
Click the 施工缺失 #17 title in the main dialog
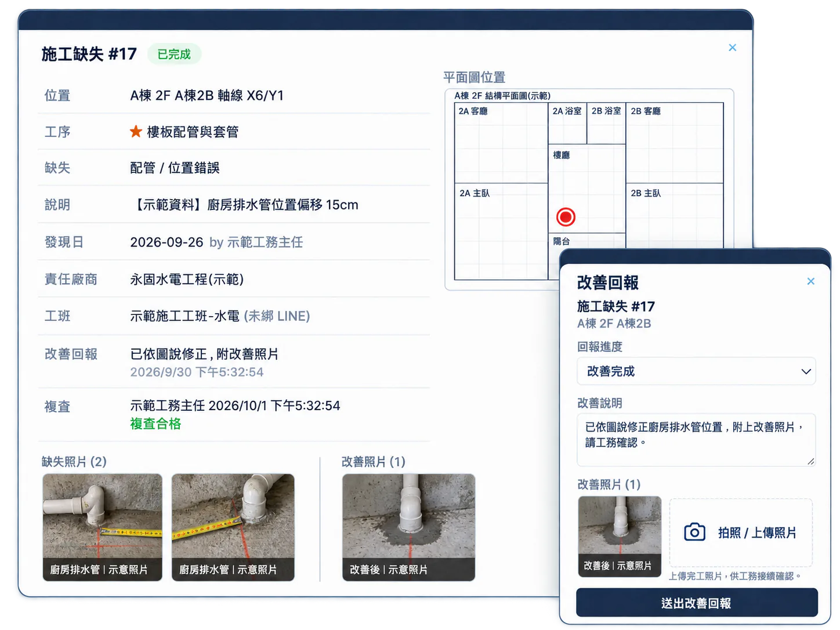coord(89,54)
